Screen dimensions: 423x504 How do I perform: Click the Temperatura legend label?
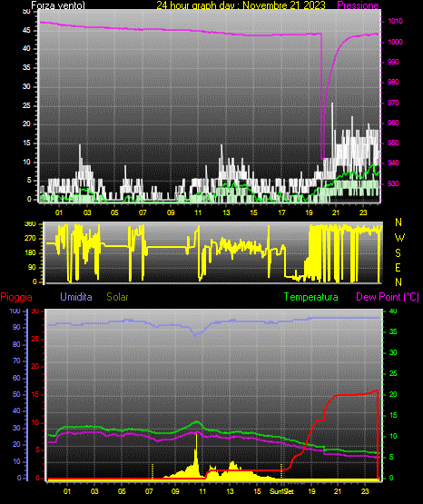(310, 297)
